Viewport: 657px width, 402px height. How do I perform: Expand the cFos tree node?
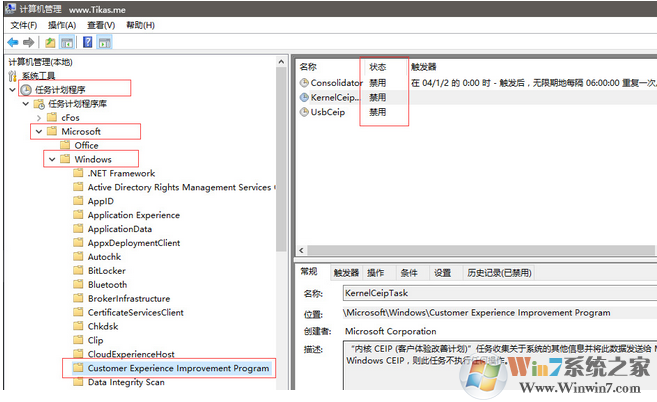[39, 118]
